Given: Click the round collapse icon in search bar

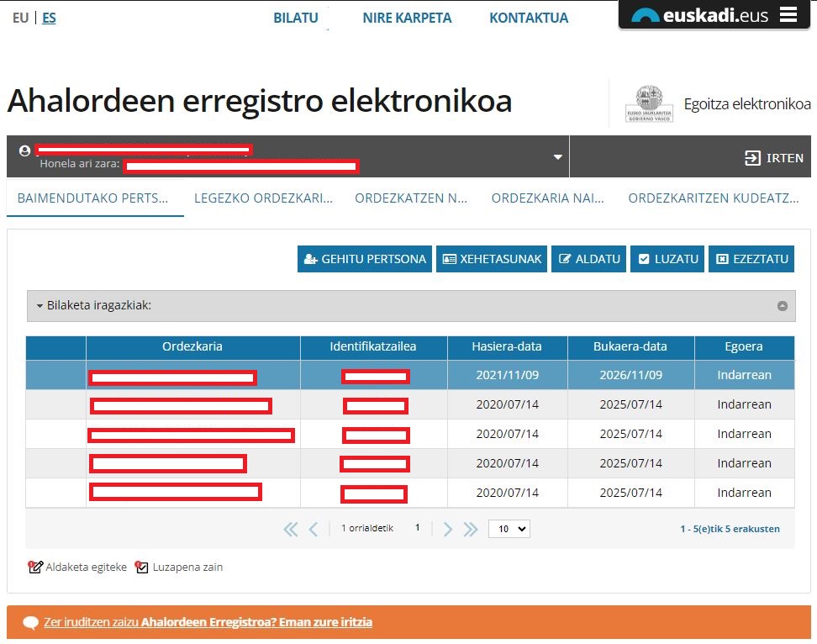Looking at the screenshot, I should click(782, 306).
